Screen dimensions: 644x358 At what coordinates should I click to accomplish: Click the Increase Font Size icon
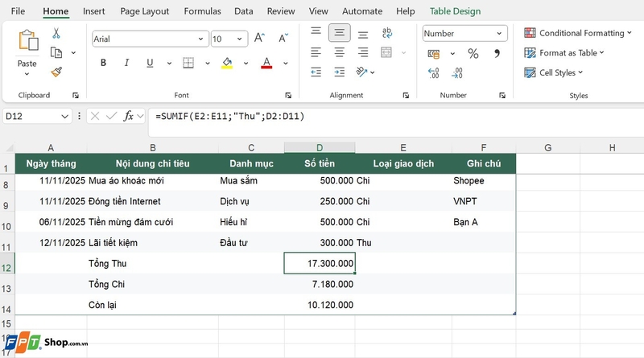click(259, 38)
